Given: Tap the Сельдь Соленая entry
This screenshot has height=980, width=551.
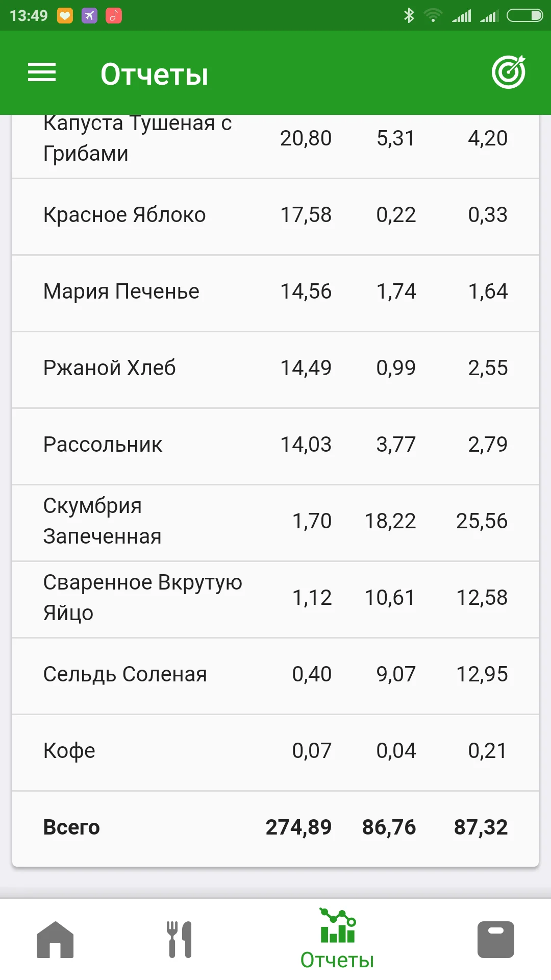Looking at the screenshot, I should click(x=275, y=675).
